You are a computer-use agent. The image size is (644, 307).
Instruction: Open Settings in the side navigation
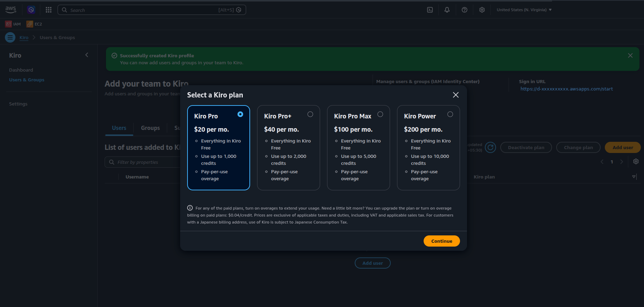[18, 104]
